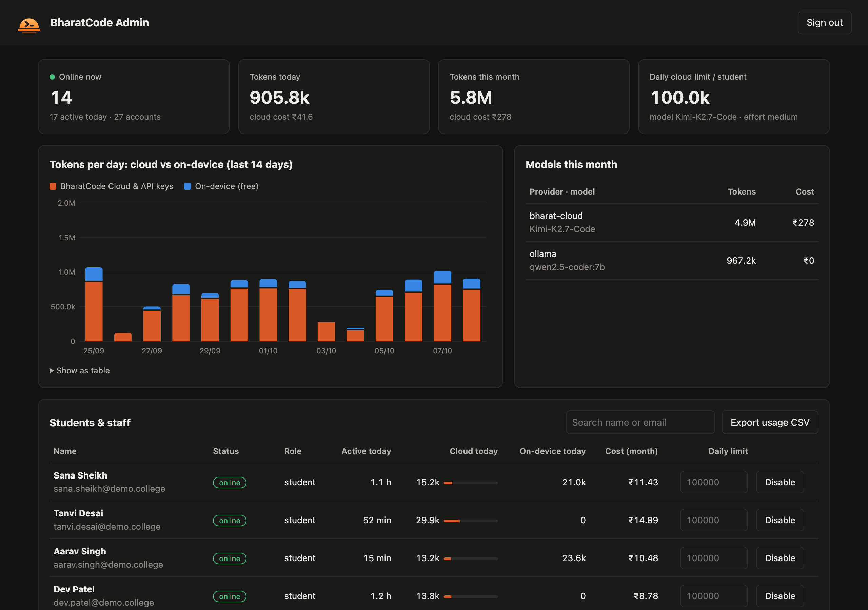Image resolution: width=868 pixels, height=610 pixels.
Task: Edit Aarav Singh's daily limit field
Action: [x=714, y=558]
